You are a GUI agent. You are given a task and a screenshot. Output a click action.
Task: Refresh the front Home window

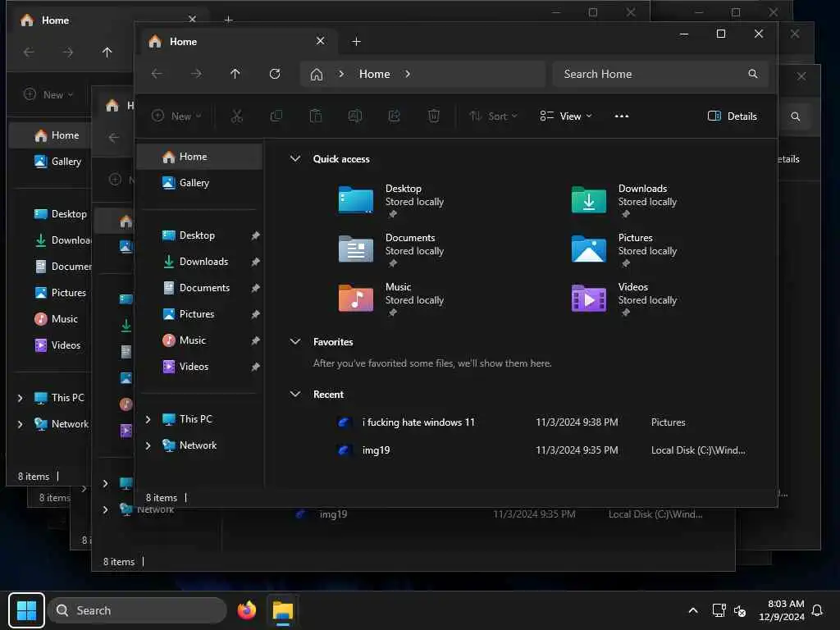tap(275, 74)
